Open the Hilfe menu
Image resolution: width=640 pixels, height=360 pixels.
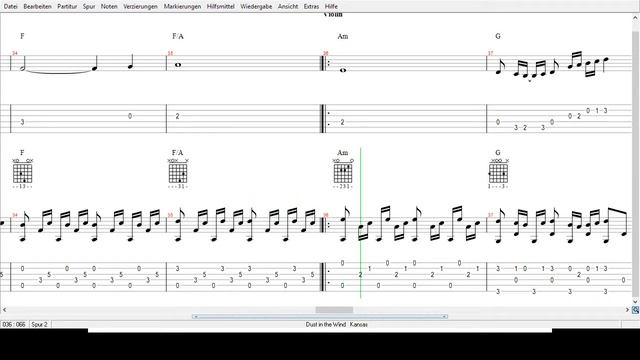point(331,7)
